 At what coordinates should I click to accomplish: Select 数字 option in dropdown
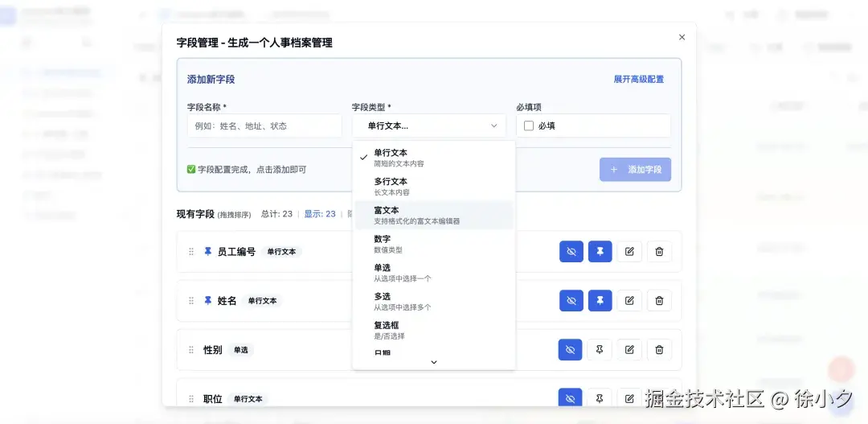[x=434, y=244]
